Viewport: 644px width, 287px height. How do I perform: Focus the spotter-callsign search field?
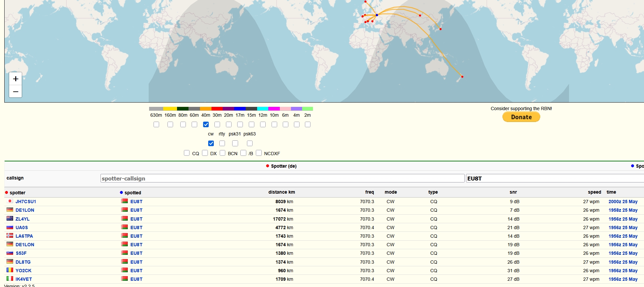coord(282,179)
